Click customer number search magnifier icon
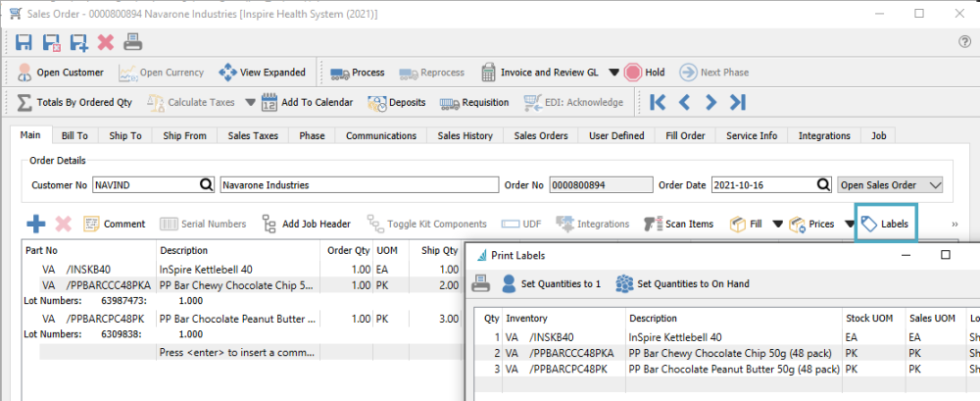This screenshot has height=401, width=980. pos(206,183)
